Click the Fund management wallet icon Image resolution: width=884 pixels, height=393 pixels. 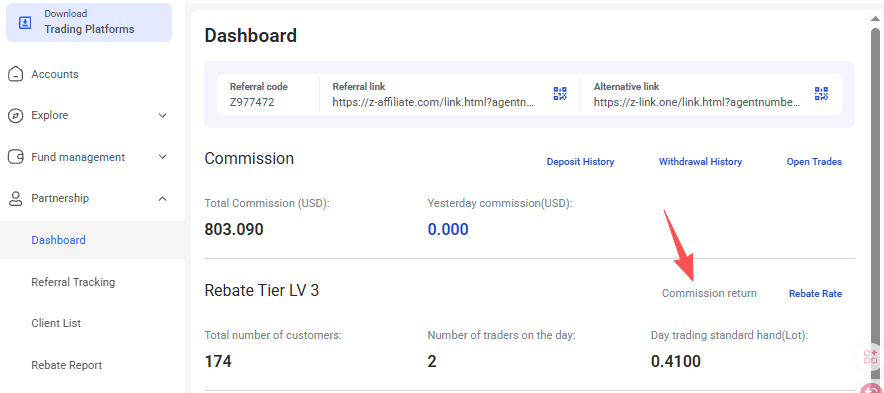[15, 157]
